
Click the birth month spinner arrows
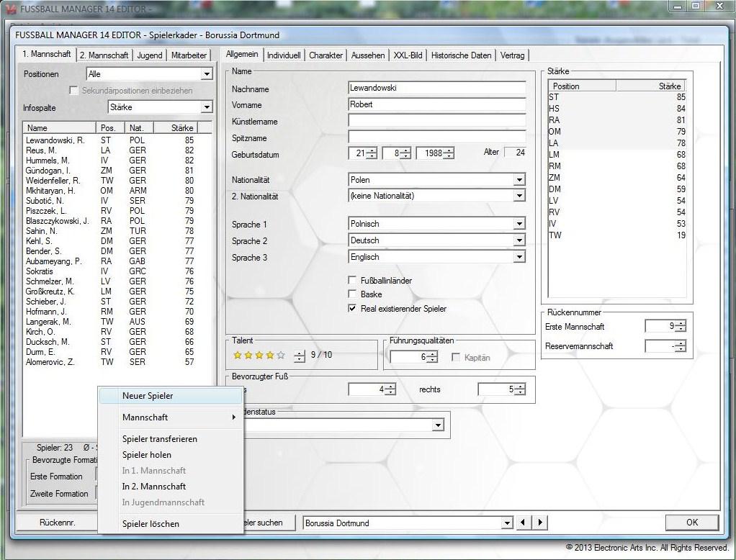click(405, 153)
